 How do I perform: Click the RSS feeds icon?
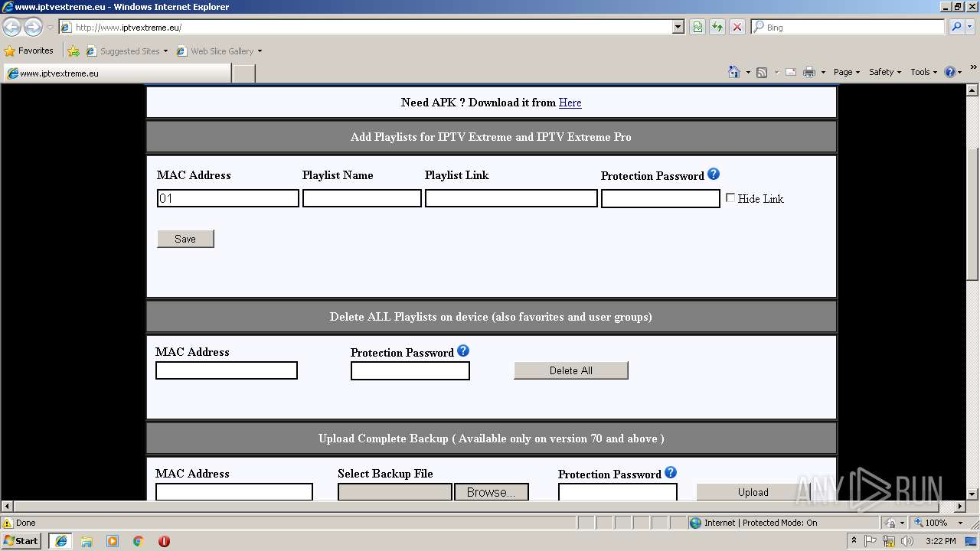coord(762,72)
